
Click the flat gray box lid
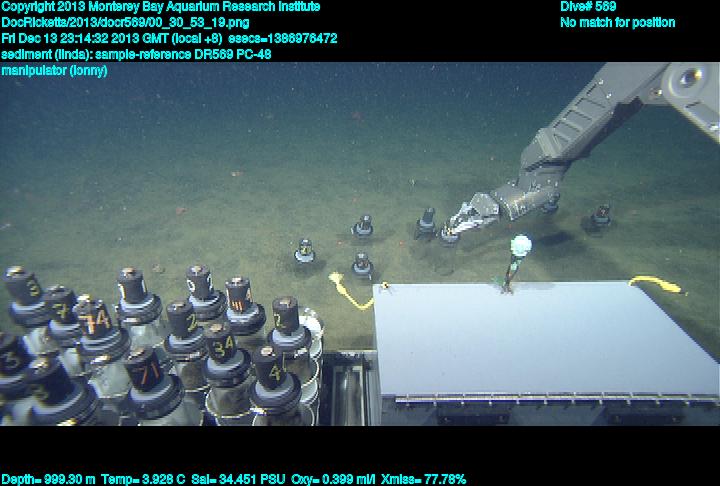click(x=540, y=340)
